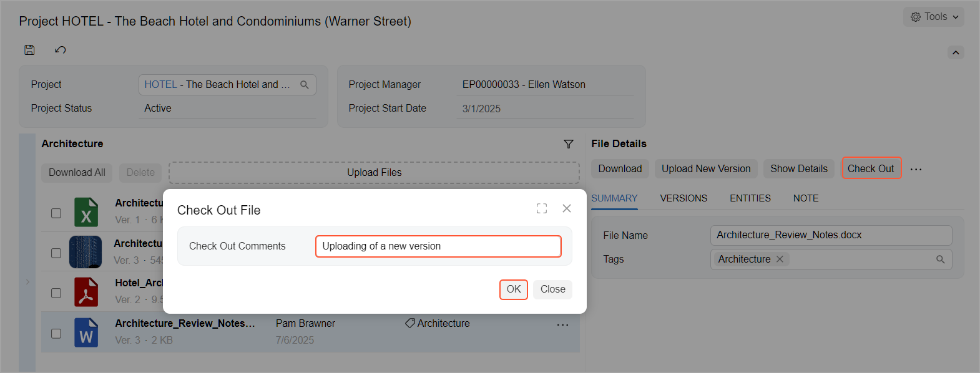Click the magnifier in the Project field
The height and width of the screenshot is (373, 980).
305,85
